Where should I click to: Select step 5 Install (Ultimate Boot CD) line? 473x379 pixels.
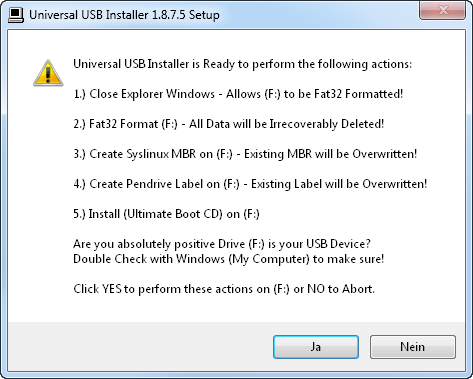[166, 214]
